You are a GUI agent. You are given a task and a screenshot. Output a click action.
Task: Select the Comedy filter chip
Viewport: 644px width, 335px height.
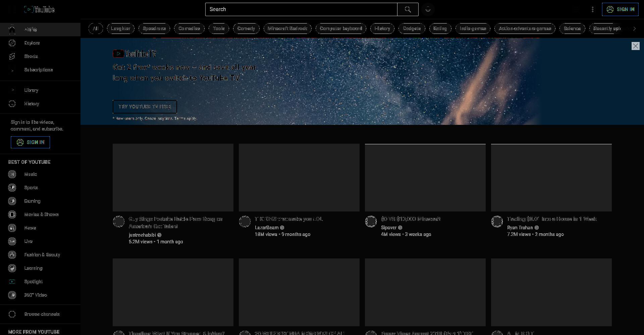tap(246, 29)
